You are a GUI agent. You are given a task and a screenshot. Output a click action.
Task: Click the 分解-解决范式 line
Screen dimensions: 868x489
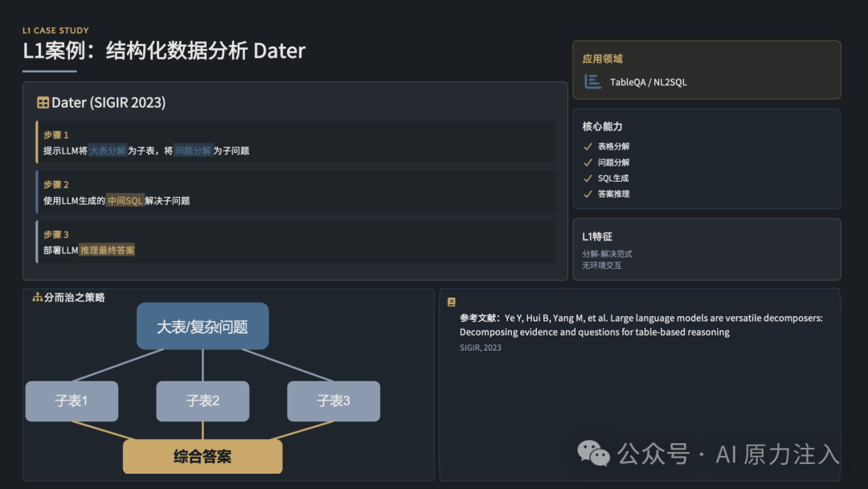coord(608,253)
